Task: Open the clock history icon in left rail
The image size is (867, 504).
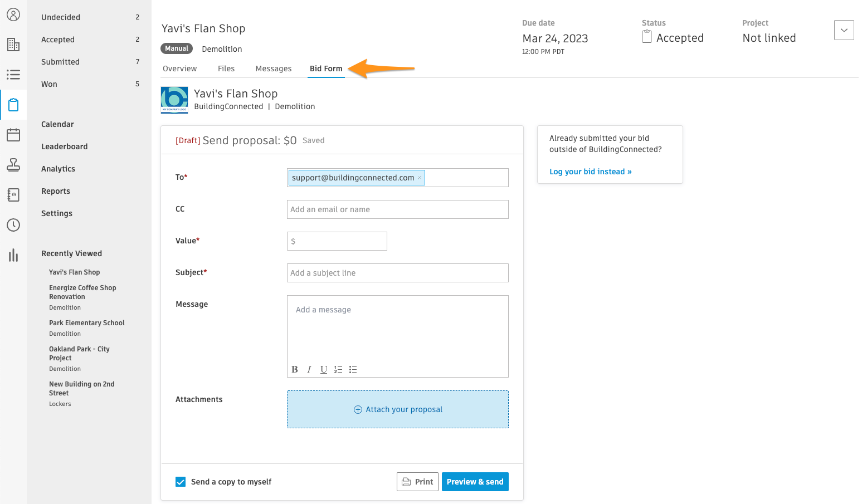Action: pos(13,225)
